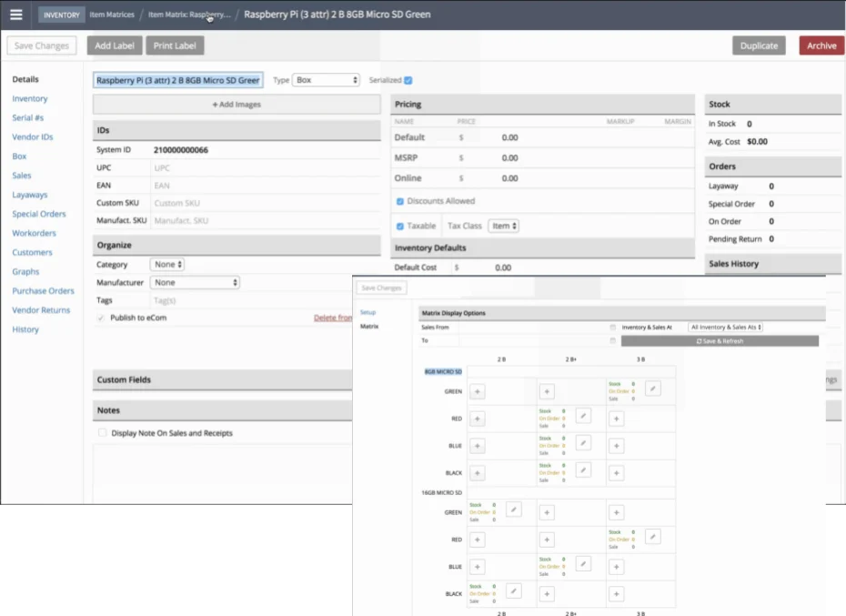The image size is (846, 616).
Task: Open the Vendor IDs sidebar tab
Action: 33,137
